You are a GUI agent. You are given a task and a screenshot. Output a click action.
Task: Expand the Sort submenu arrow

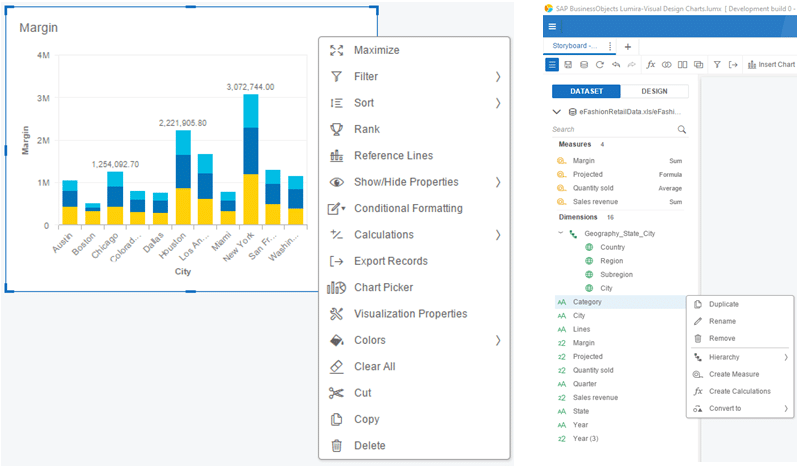click(498, 103)
